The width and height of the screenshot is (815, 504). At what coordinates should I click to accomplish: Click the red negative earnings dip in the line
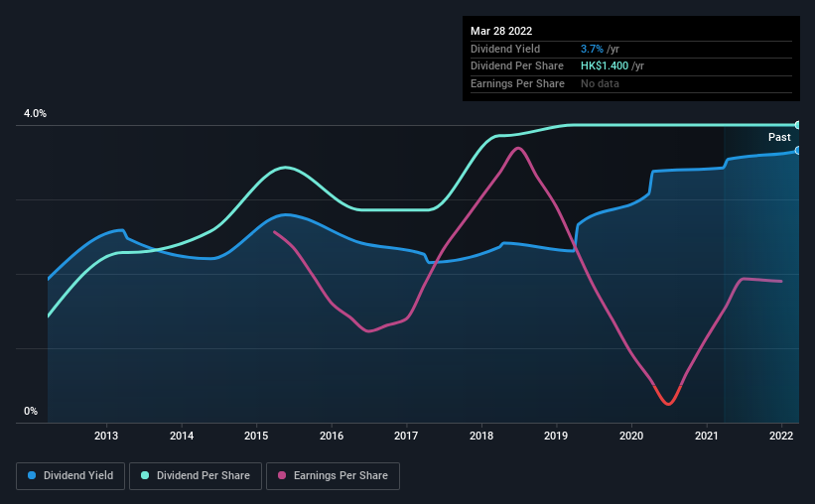pyautogui.click(x=668, y=398)
